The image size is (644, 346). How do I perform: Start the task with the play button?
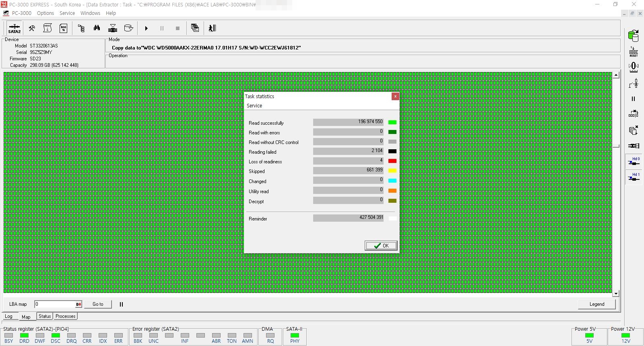[147, 29]
